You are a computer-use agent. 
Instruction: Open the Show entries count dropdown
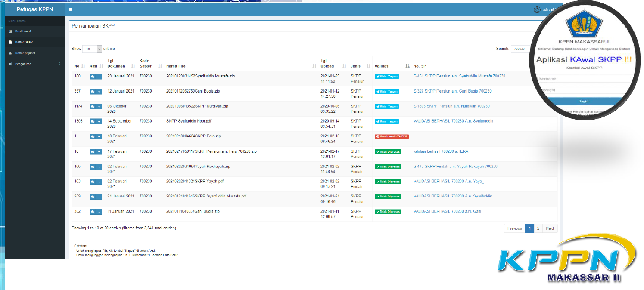click(x=92, y=49)
